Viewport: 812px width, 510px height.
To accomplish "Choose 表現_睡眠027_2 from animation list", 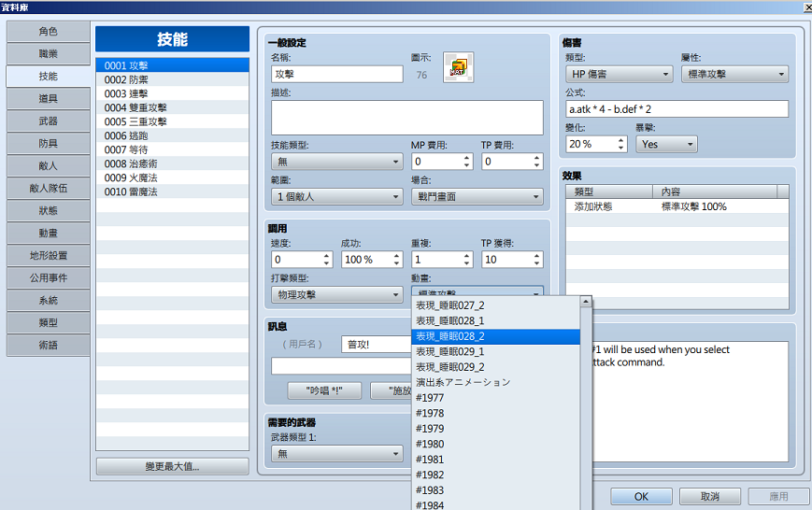I will [495, 305].
